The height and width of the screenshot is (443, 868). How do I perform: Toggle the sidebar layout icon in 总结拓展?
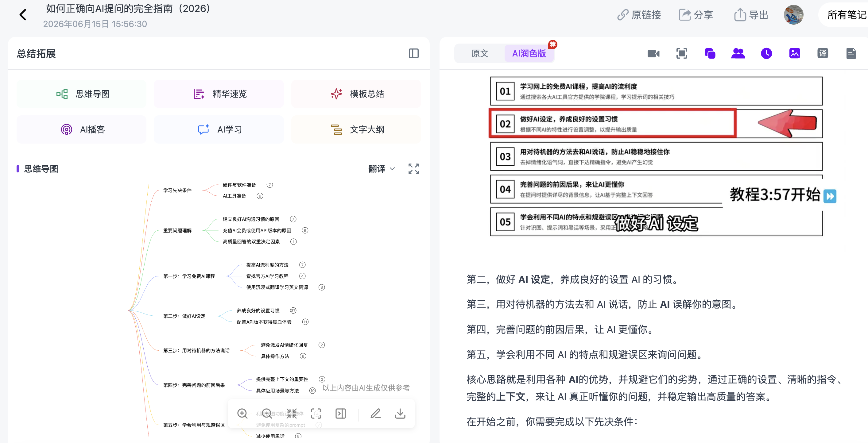pyautogui.click(x=413, y=54)
